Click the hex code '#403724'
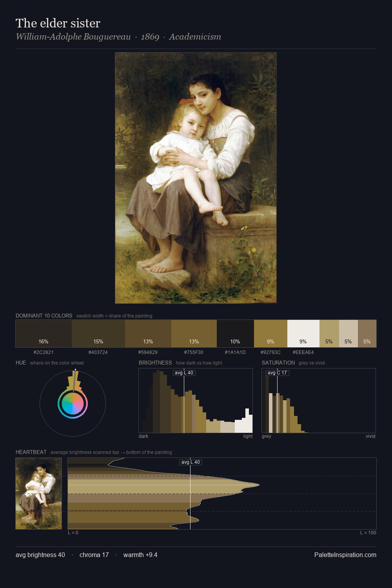 [x=98, y=352]
